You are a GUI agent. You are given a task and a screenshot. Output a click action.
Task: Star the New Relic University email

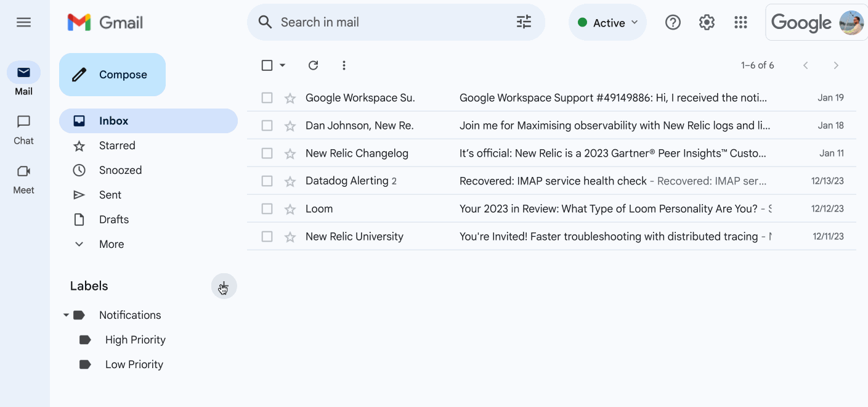pos(290,237)
